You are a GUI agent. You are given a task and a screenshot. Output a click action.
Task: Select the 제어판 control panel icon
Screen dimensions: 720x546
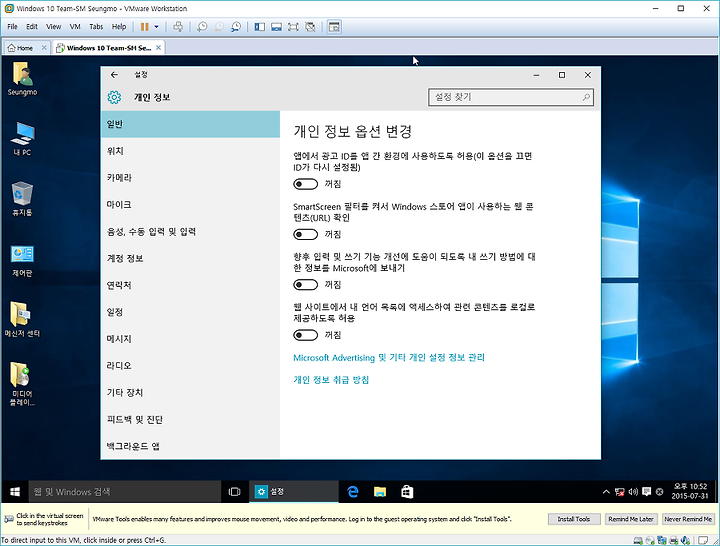(22, 260)
